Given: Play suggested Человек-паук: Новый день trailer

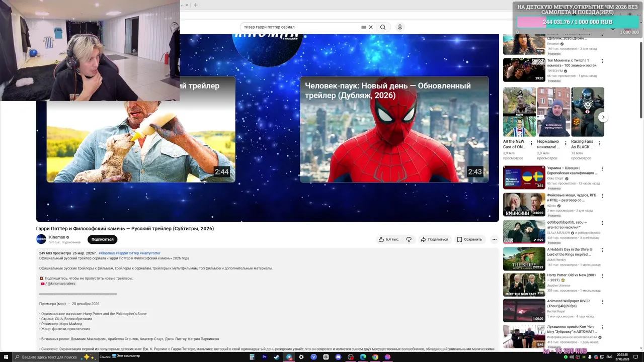Looking at the screenshot, I should (394, 129).
